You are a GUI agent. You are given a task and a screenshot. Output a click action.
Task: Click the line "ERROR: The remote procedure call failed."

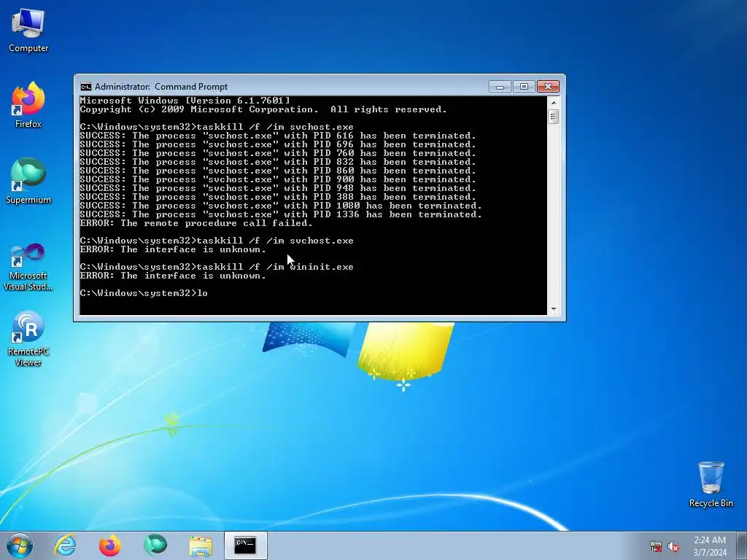click(196, 223)
